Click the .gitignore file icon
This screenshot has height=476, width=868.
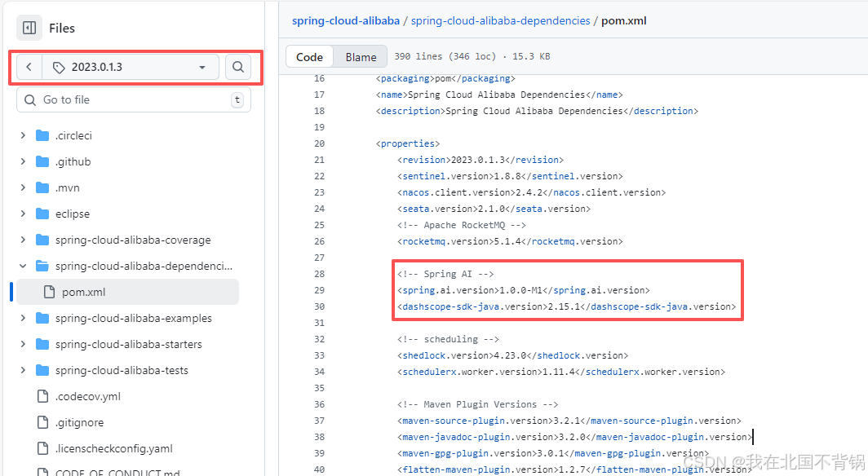[x=42, y=422]
